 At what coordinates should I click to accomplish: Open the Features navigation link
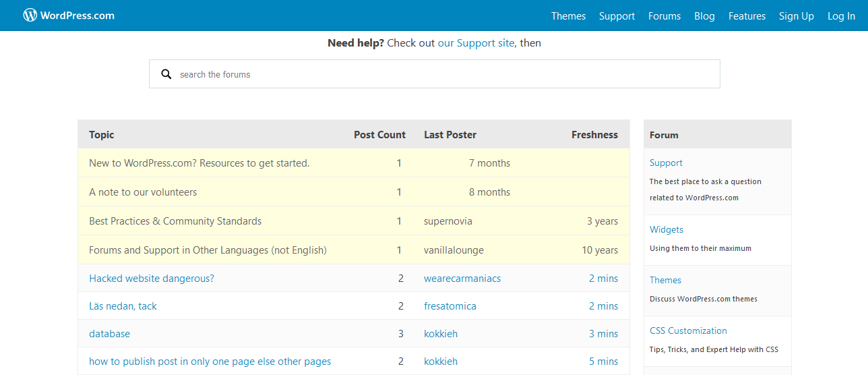click(x=747, y=16)
